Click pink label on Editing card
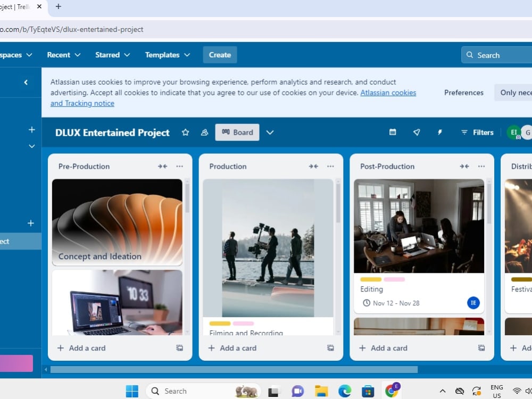532x399 pixels. pos(394,280)
